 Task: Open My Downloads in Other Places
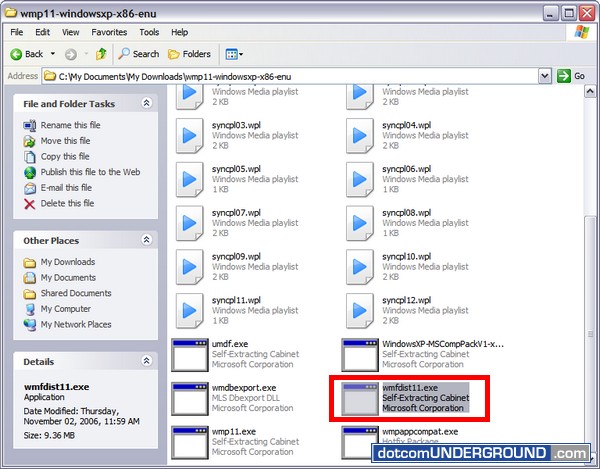68,262
